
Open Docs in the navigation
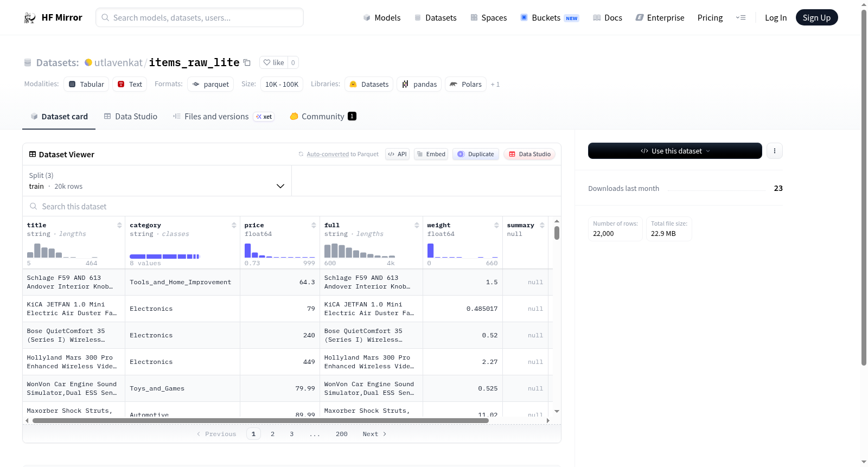pos(608,18)
